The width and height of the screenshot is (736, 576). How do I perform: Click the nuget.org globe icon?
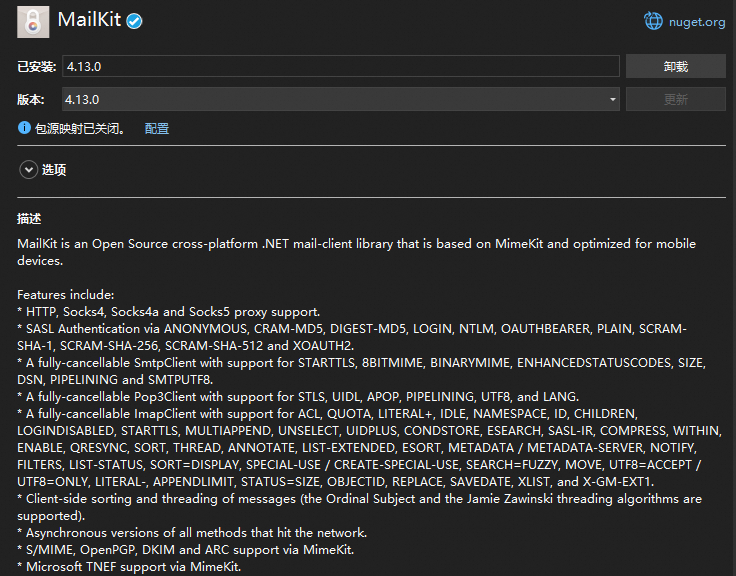click(x=653, y=21)
